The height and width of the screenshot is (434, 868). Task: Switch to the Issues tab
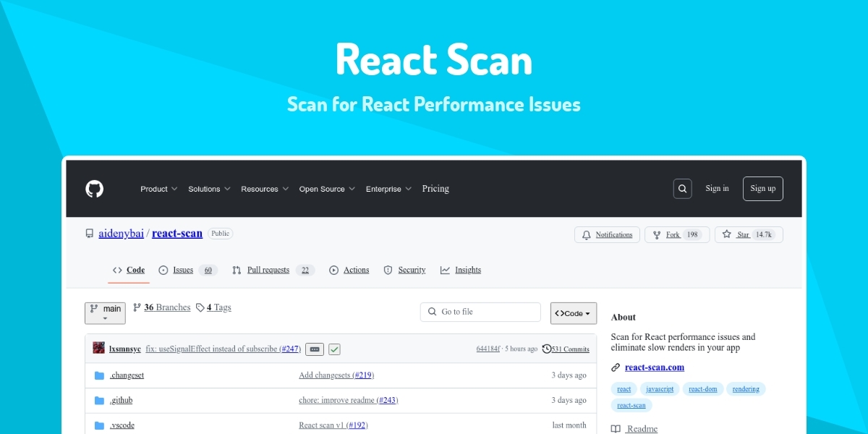point(183,270)
